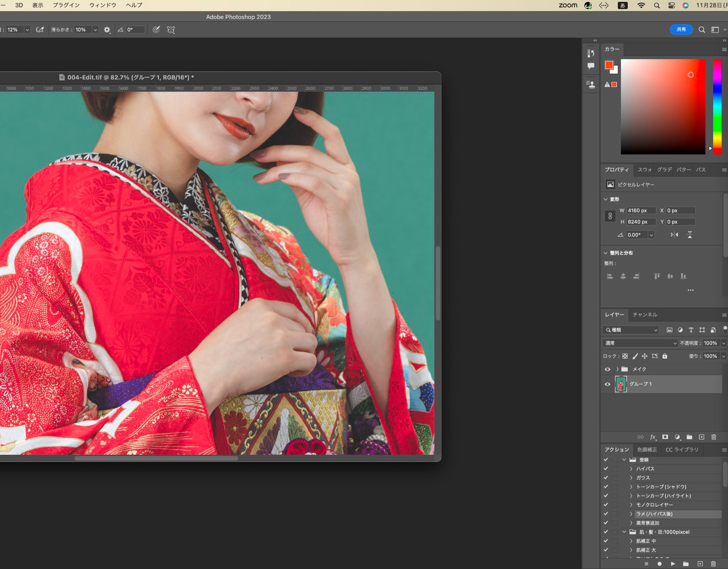Align horizontal centers in Properties panel
Screen dimensions: 728x569
(x=623, y=276)
